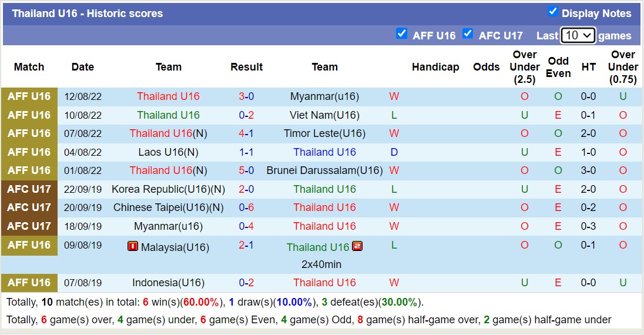This screenshot has width=644, height=335.
Task: Click the 0-6 result versus Chinese Taipei
Action: tap(246, 207)
